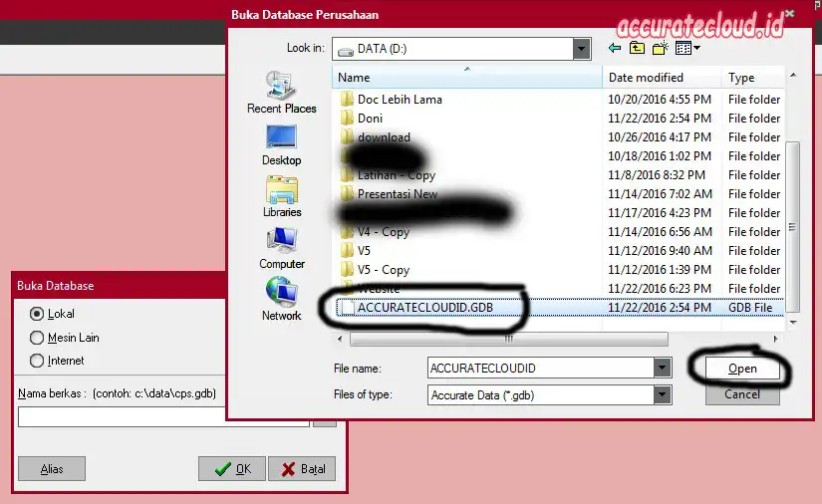Select the Lokal radio option
This screenshot has height=504, width=822.
[x=37, y=314]
